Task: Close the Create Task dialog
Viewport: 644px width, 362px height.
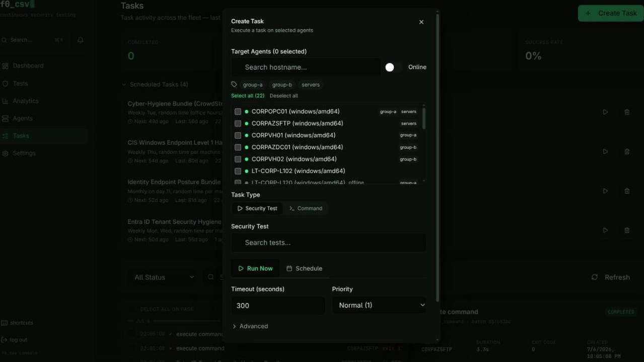Action: (x=421, y=22)
